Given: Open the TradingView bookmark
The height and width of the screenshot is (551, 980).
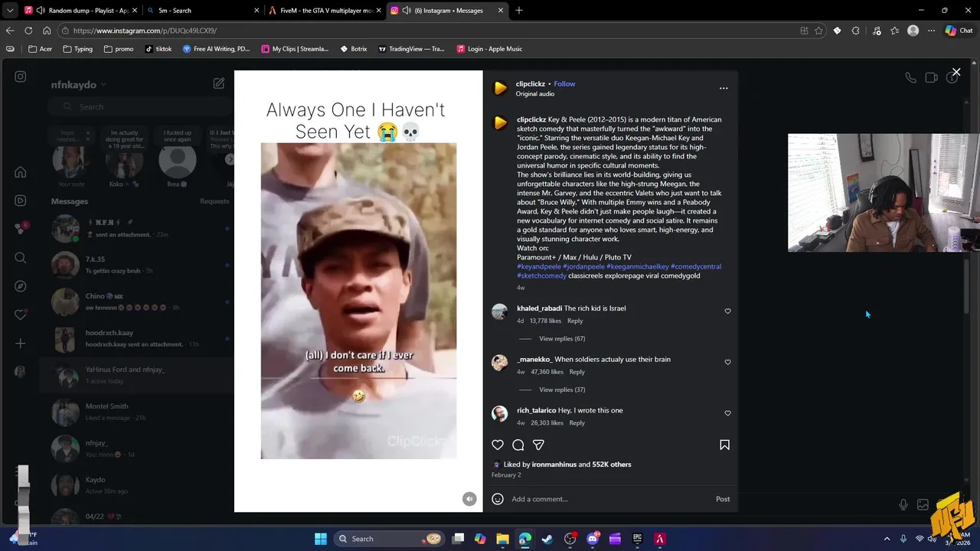Looking at the screenshot, I should click(x=411, y=49).
